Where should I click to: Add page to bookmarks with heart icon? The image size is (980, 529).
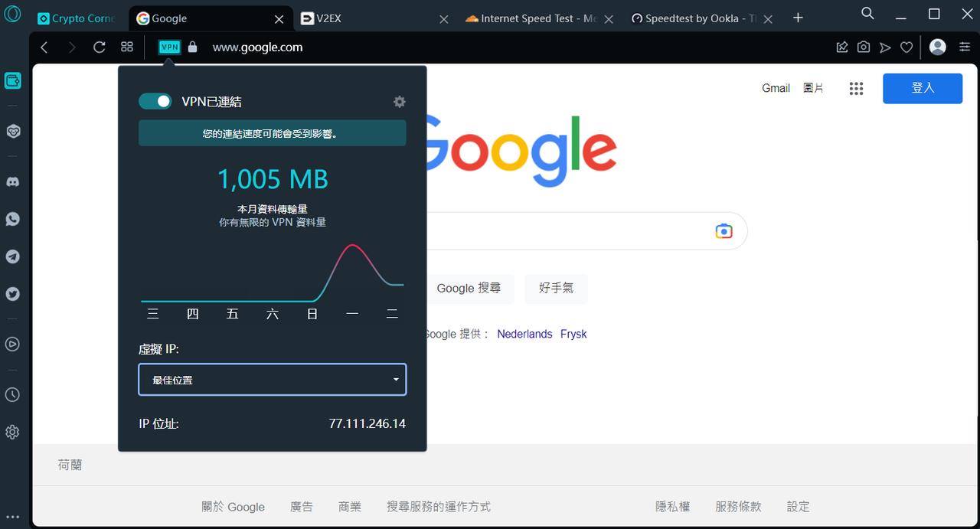tap(906, 47)
